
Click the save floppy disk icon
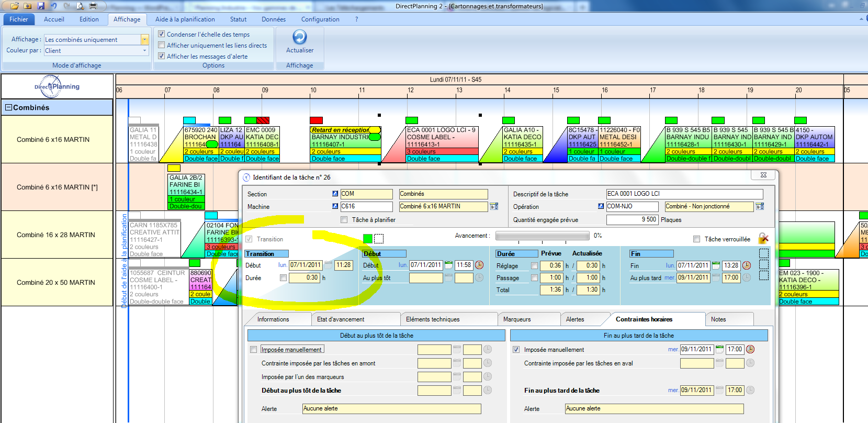(x=40, y=6)
